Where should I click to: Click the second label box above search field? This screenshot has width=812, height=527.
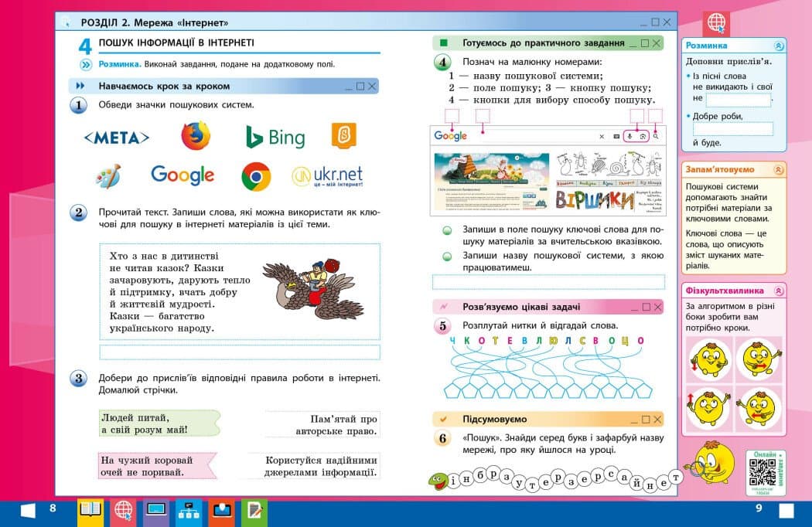point(483,115)
